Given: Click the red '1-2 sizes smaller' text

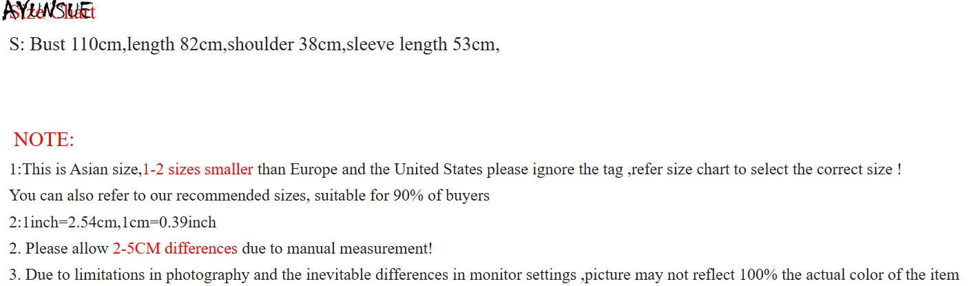Looking at the screenshot, I should [198, 169].
